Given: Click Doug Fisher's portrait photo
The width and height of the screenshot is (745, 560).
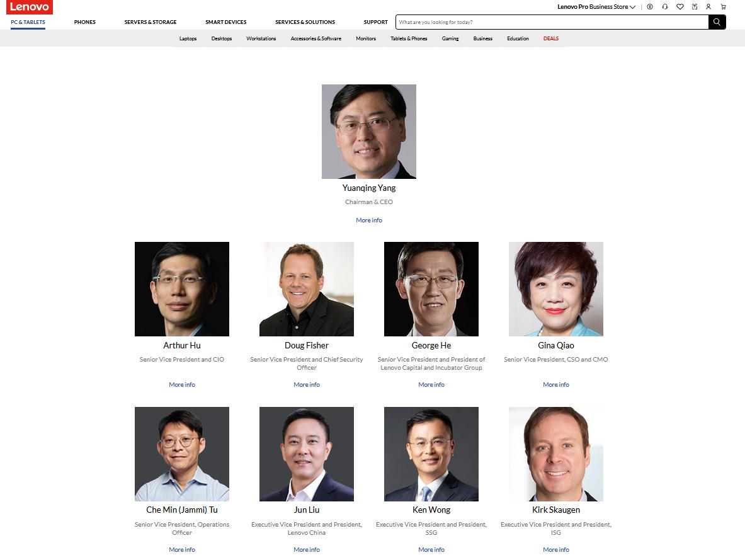Looking at the screenshot, I should click(307, 289).
